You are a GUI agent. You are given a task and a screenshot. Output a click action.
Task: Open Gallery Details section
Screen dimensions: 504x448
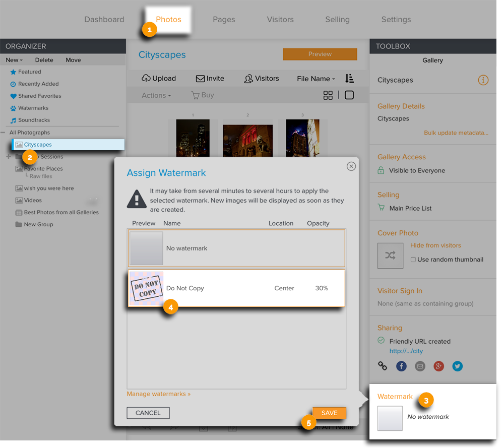click(401, 106)
